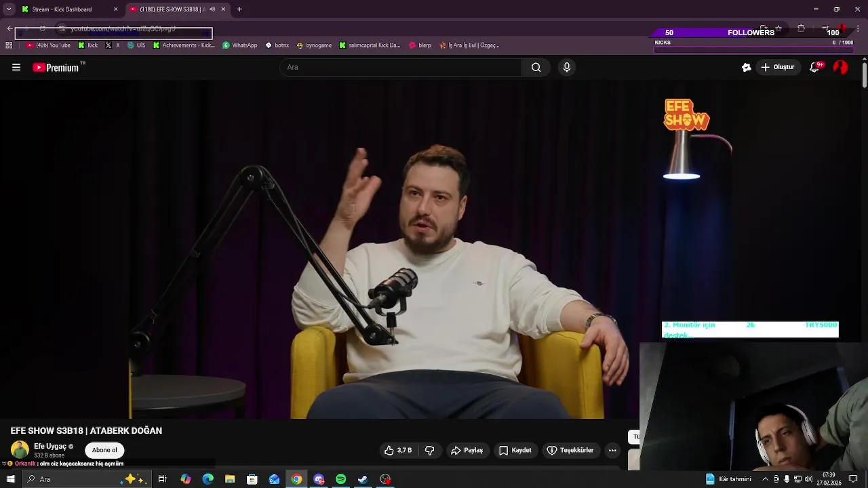Screen dimensions: 868x488
Task: Go back with the browser back arrow
Action: pyautogui.click(x=9, y=28)
